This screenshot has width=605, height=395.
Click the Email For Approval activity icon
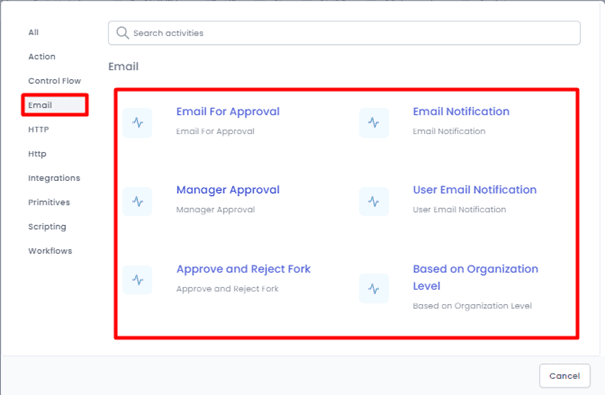click(x=137, y=123)
